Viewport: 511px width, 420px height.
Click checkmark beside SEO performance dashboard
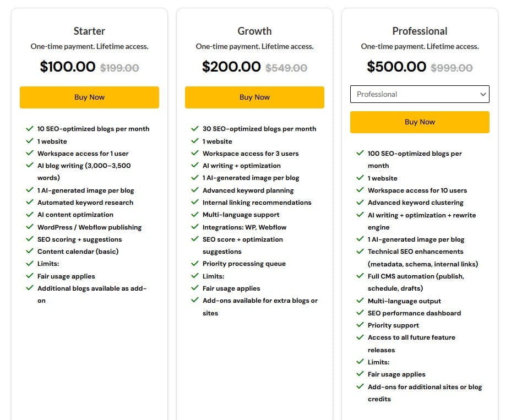point(360,313)
